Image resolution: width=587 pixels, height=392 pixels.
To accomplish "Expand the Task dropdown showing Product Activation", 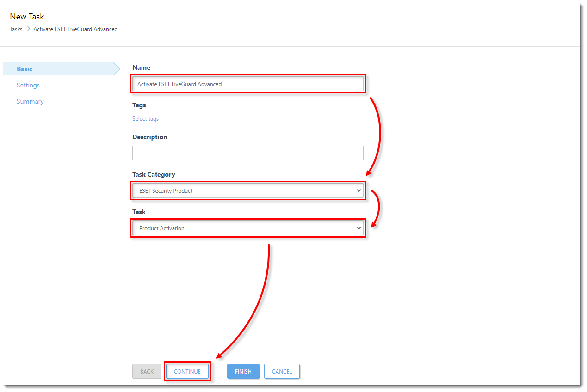I will (x=247, y=228).
